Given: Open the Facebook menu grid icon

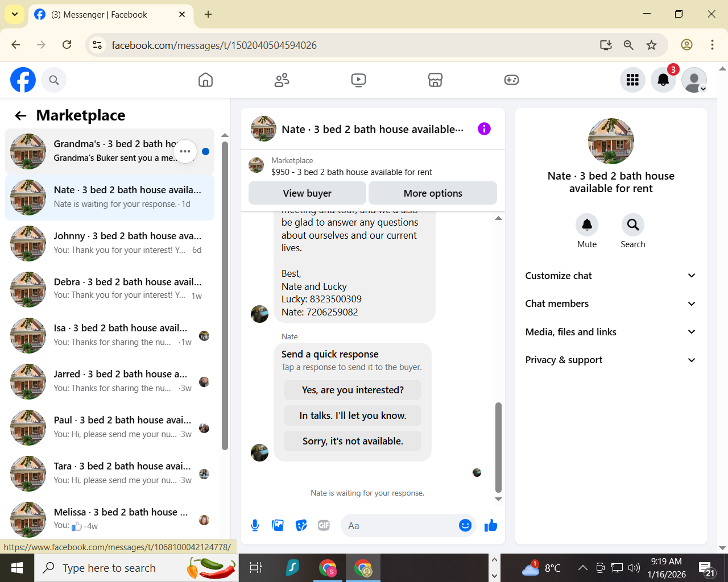Looking at the screenshot, I should [x=632, y=80].
